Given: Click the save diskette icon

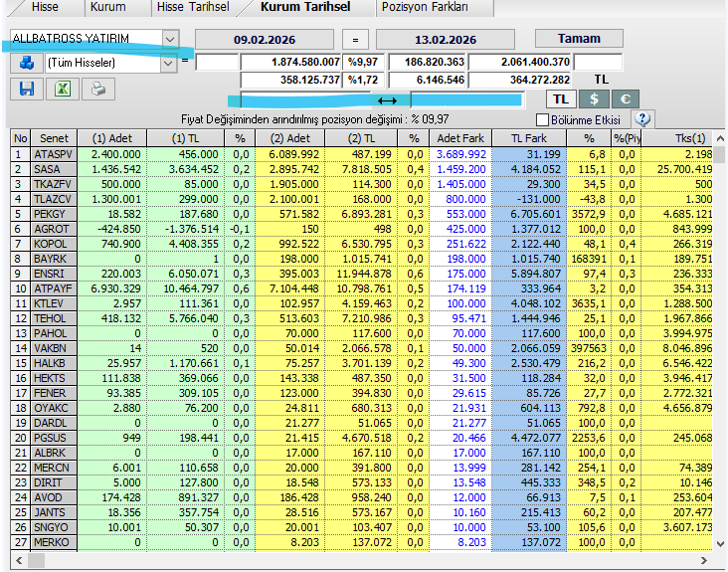Looking at the screenshot, I should coord(27,89).
